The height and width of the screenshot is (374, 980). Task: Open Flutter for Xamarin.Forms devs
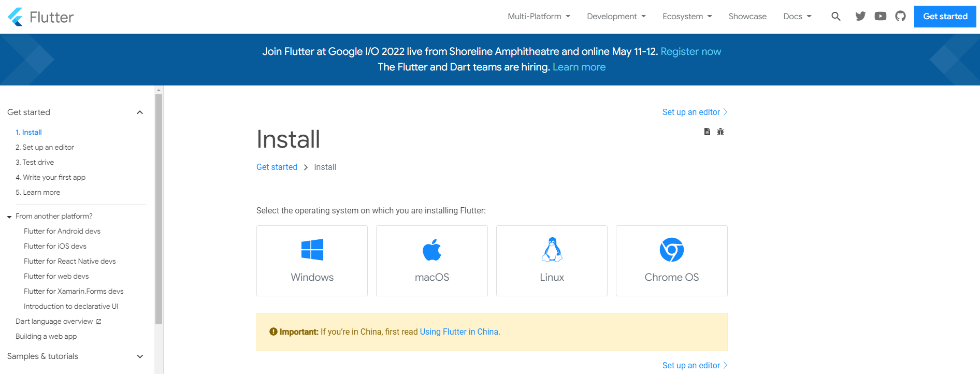(x=74, y=291)
